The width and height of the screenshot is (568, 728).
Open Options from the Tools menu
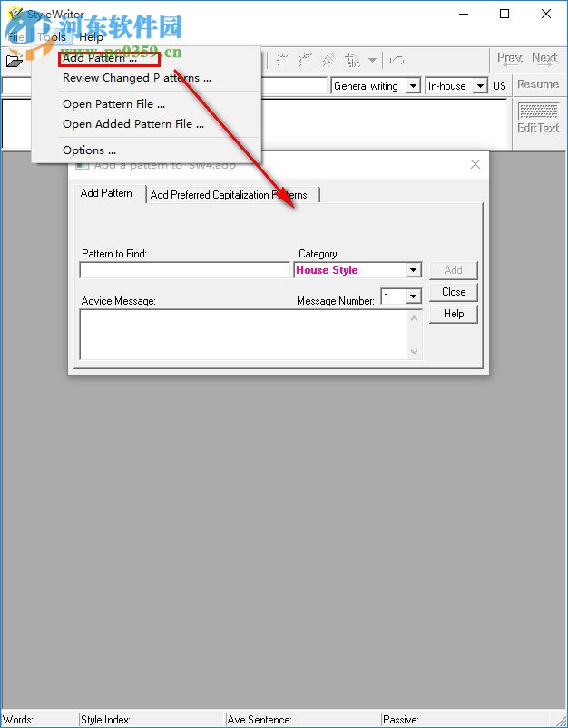coord(89,150)
